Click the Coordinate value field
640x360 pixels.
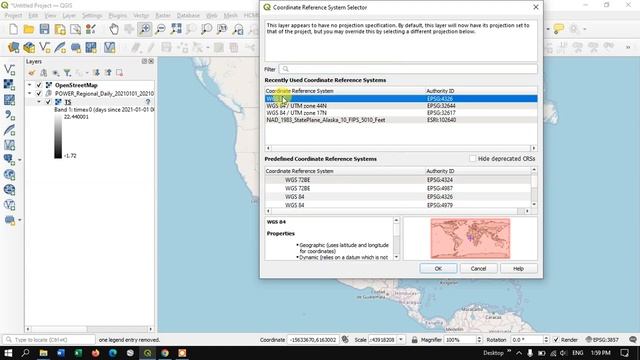(313, 340)
